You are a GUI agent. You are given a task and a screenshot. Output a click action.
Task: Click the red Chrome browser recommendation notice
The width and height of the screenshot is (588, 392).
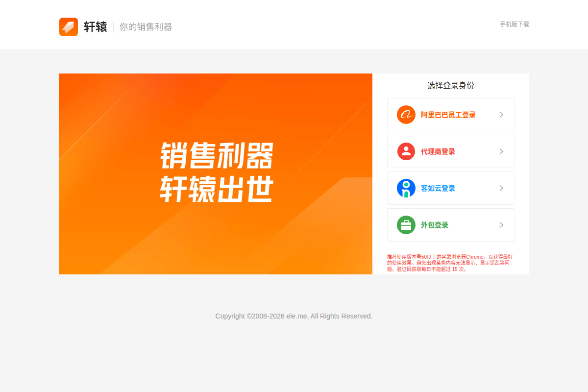[x=450, y=263]
